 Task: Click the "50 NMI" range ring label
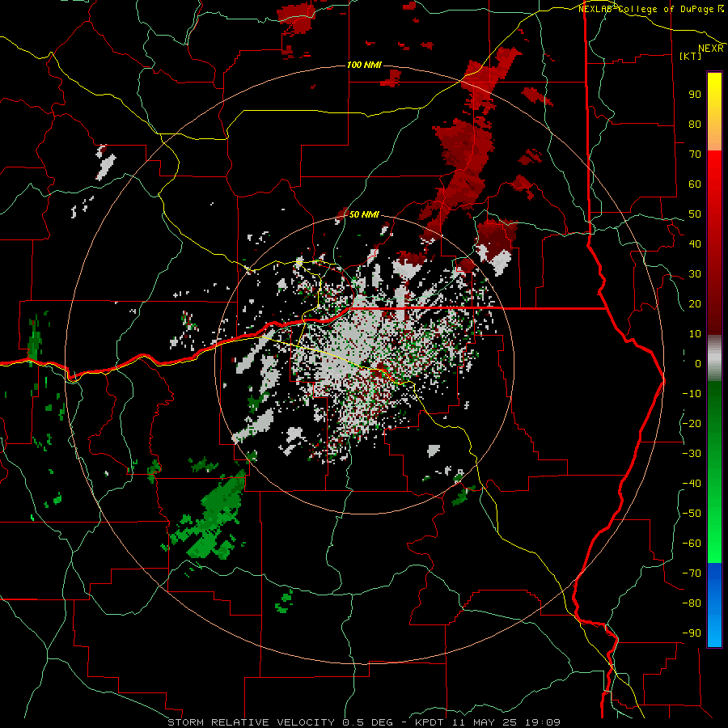click(364, 214)
